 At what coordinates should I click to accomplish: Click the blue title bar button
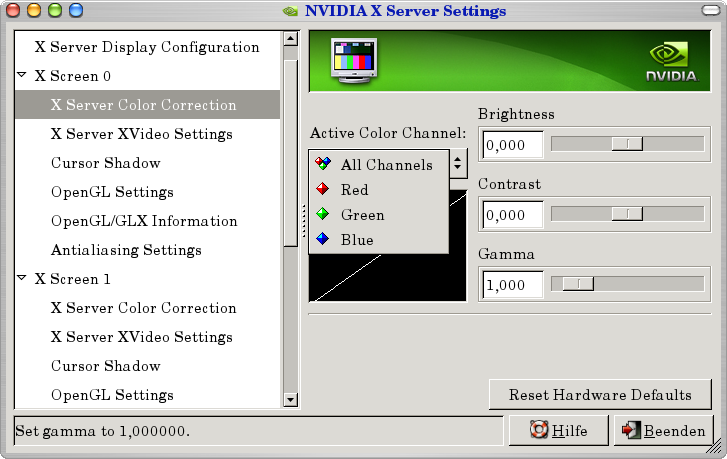pyautogui.click(x=76, y=10)
